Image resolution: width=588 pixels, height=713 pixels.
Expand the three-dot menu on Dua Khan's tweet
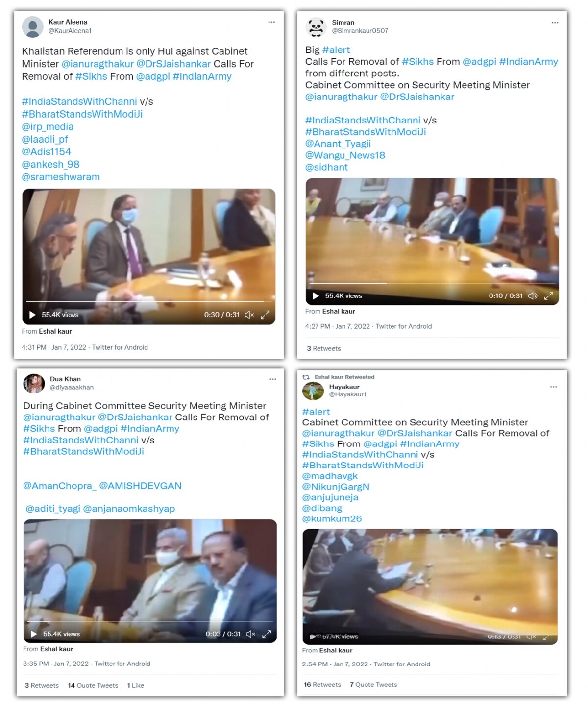point(273,379)
